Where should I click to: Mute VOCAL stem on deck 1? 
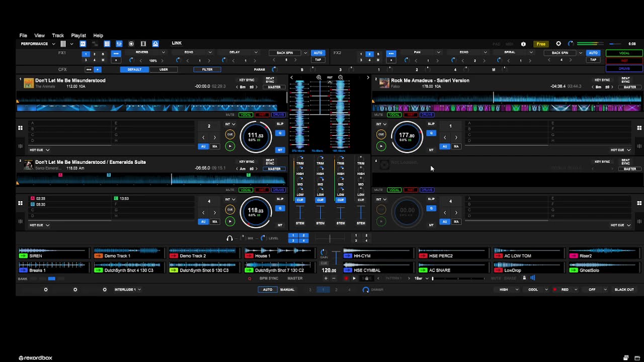click(246, 115)
